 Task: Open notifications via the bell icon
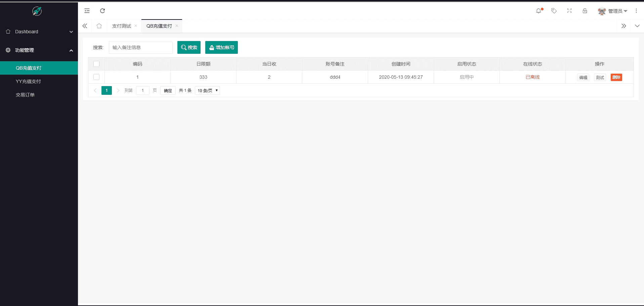(x=539, y=11)
